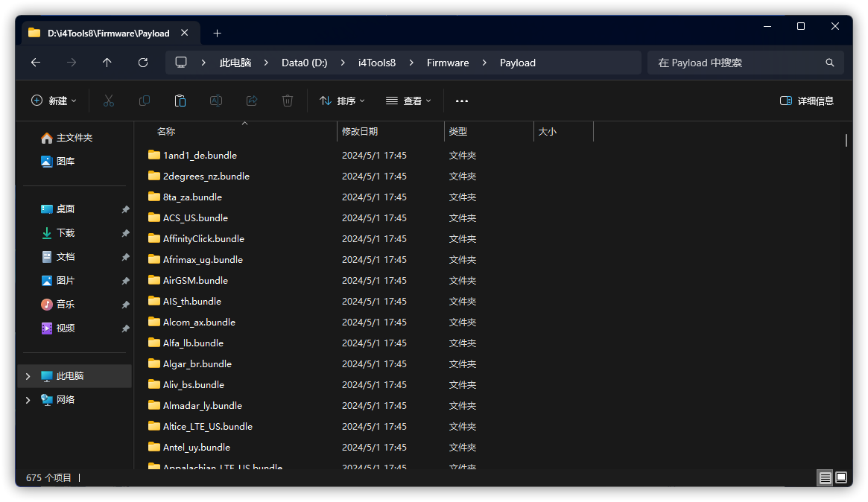The height and width of the screenshot is (502, 868).
Task: Add a new tab with plus button
Action: (x=217, y=33)
